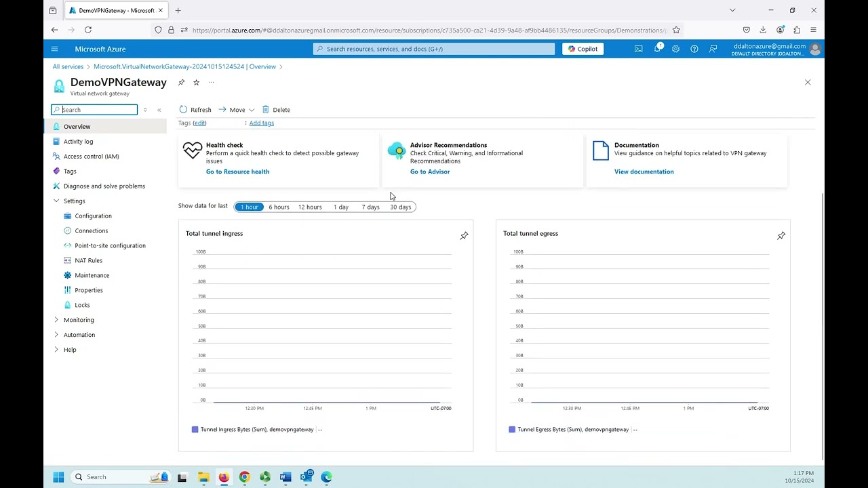This screenshot has height=488, width=868.
Task: Click the Tunnel Egress Bytes legend color swatch
Action: (512, 430)
